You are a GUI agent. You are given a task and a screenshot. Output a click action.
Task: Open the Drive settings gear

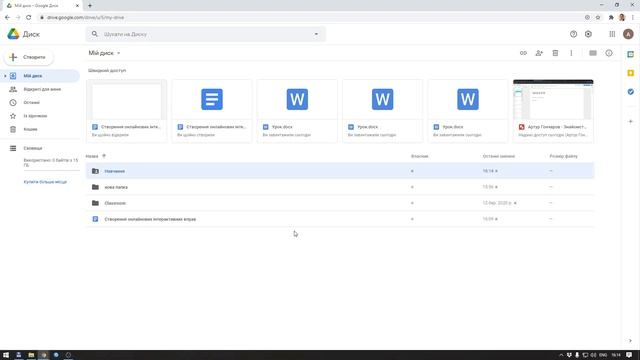click(588, 34)
